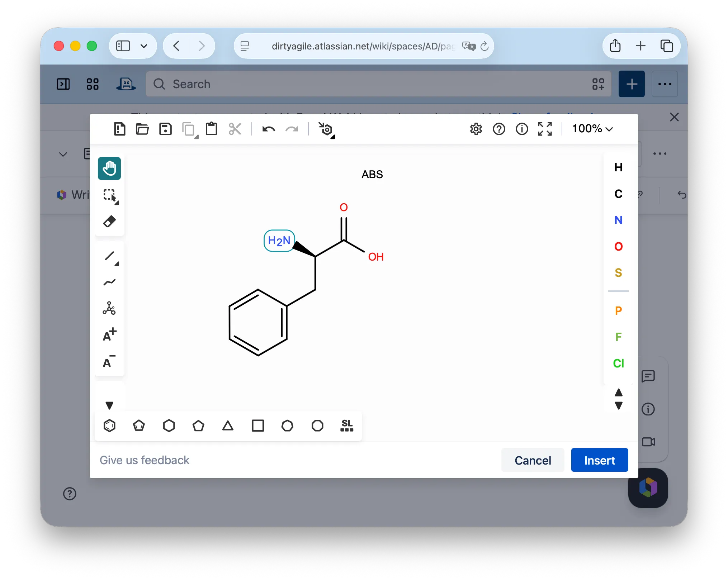Open a new Safari tab
The width and height of the screenshot is (728, 580).
(x=640, y=46)
